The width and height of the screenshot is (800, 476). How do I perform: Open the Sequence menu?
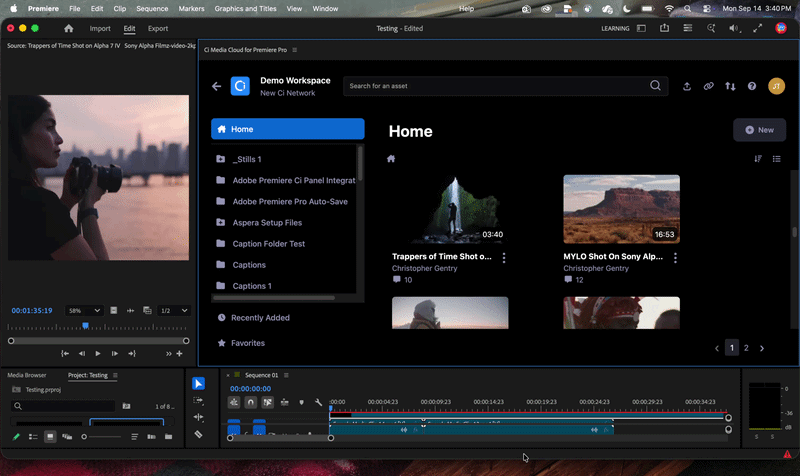pos(152,9)
